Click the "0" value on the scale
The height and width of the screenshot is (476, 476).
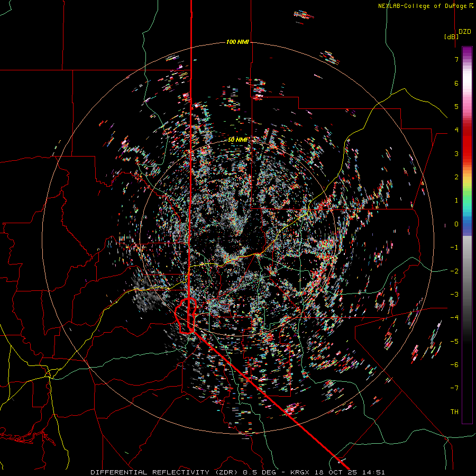coord(456,224)
